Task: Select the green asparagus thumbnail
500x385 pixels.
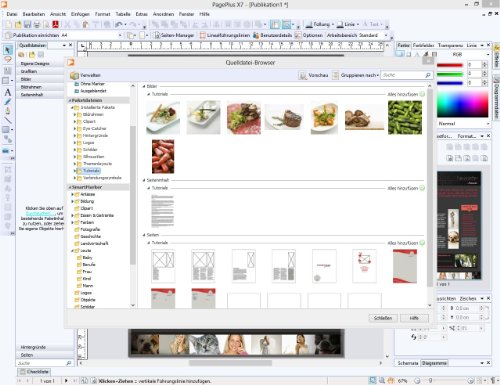Action: pyautogui.click(x=405, y=118)
